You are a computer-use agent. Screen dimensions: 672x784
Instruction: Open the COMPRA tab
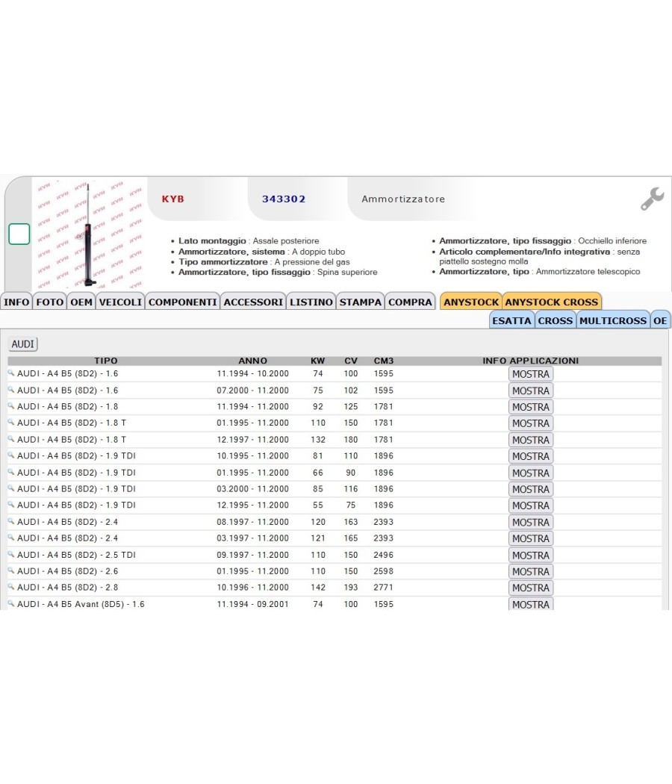point(410,302)
